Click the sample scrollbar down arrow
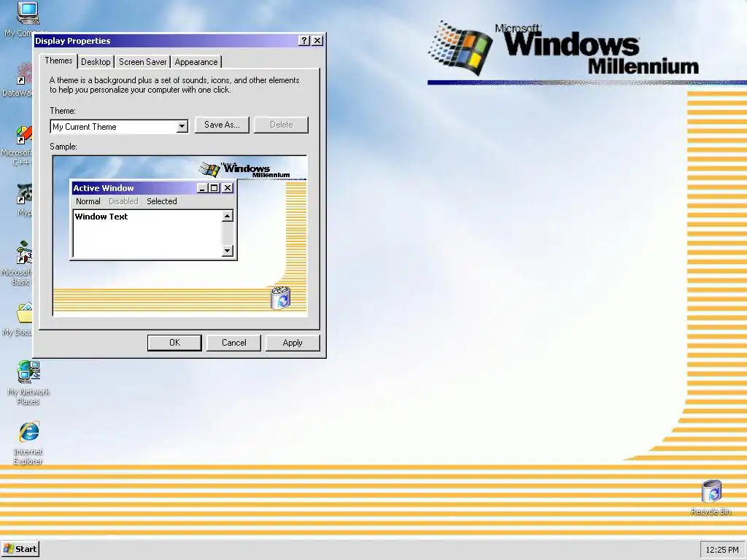 pos(228,251)
